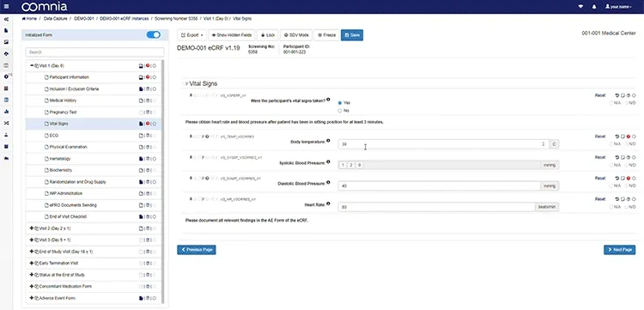Click the document icon in left sidebar
This screenshot has width=644, height=310.
coord(6,30)
